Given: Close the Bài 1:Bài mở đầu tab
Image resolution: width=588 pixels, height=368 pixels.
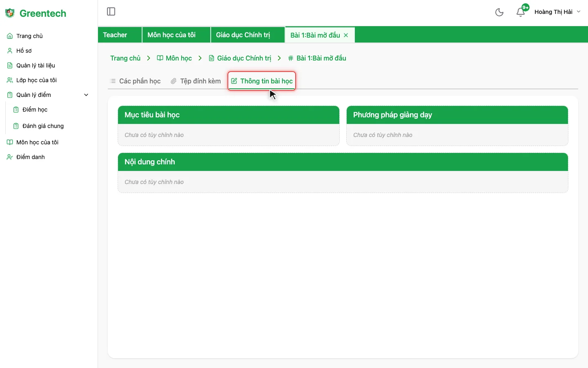Looking at the screenshot, I should (346, 35).
